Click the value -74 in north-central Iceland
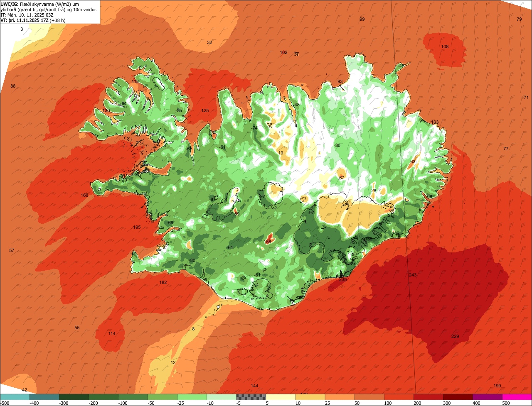 tap(254, 128)
